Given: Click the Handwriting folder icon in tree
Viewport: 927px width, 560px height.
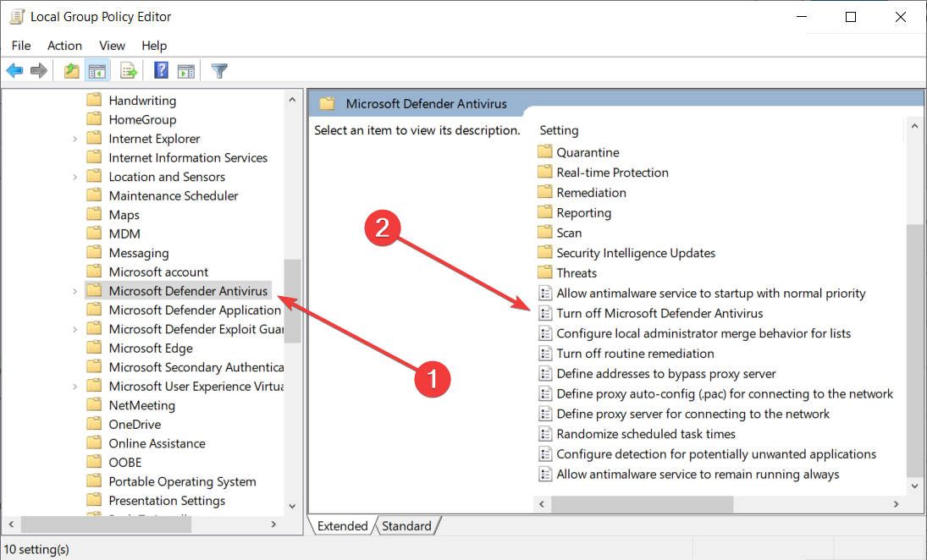Looking at the screenshot, I should click(94, 100).
